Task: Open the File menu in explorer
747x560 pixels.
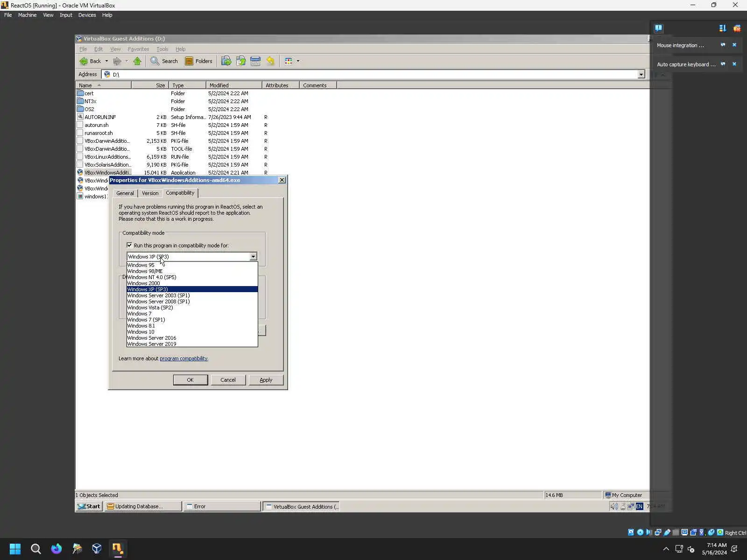Action: click(x=83, y=49)
